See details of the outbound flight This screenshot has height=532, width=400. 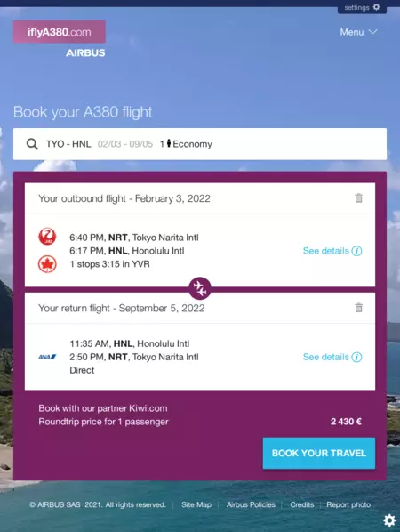[x=332, y=251]
